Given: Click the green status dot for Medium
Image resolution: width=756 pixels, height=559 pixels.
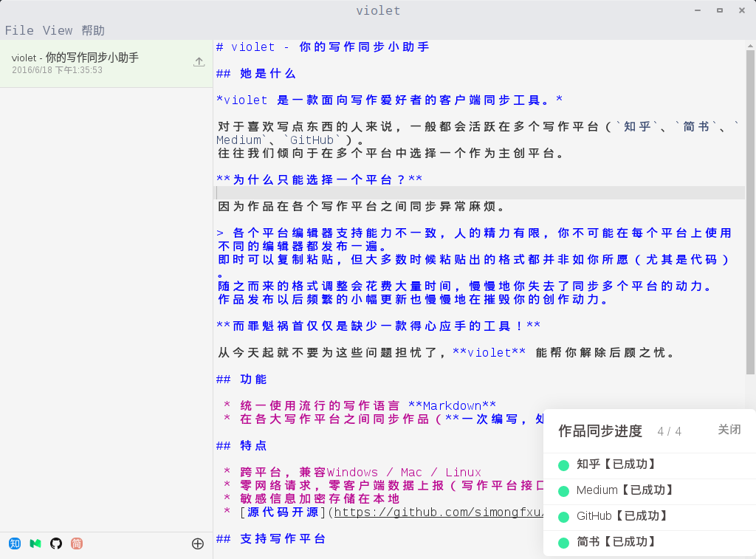Looking at the screenshot, I should coord(563,491).
